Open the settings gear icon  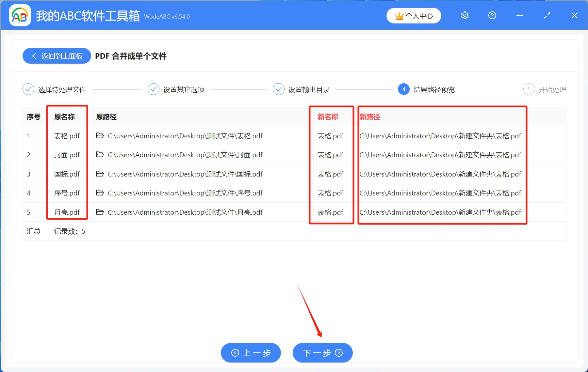click(465, 15)
